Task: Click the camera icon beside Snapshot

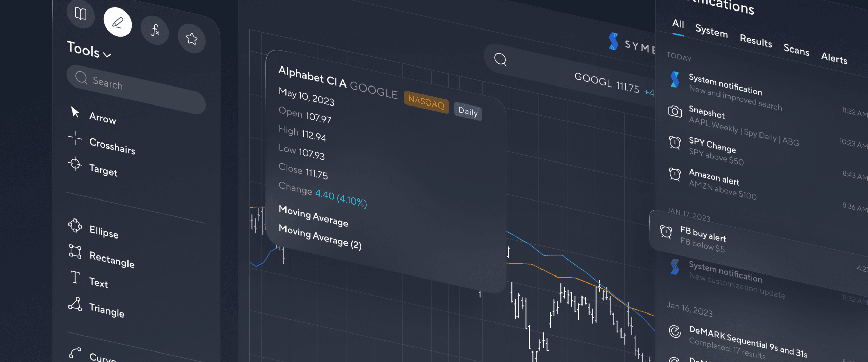Action: [x=675, y=111]
